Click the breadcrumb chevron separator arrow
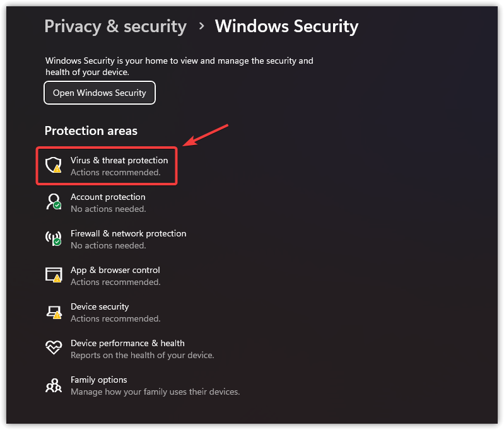The height and width of the screenshot is (430, 504). (x=201, y=26)
